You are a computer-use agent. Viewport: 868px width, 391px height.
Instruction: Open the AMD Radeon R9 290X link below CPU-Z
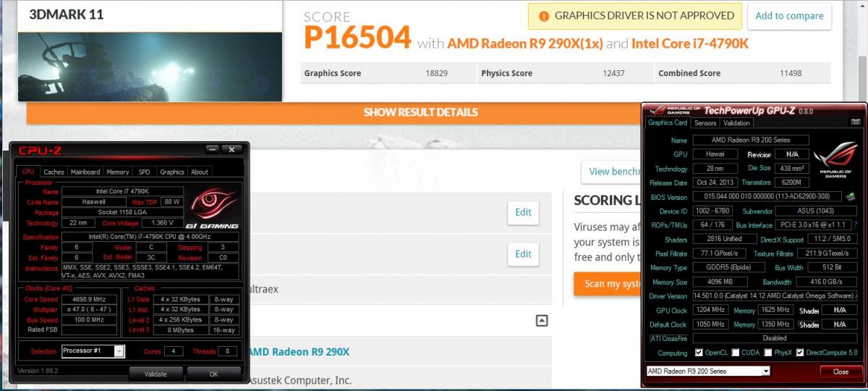[299, 352]
